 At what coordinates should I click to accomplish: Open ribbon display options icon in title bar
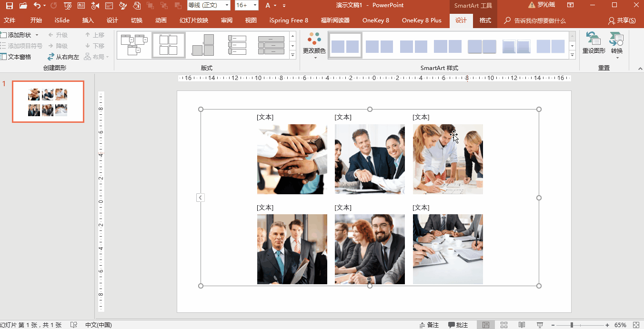(570, 5)
